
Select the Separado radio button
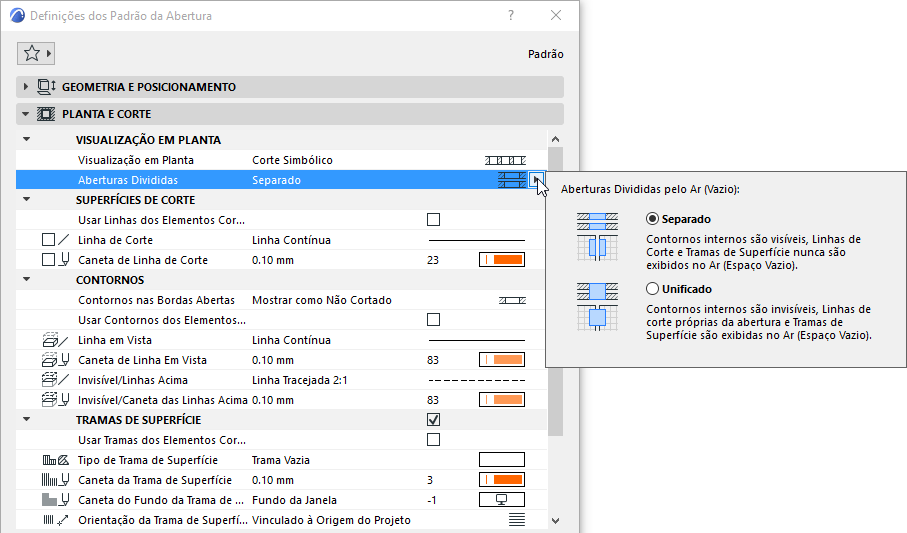coord(652,219)
